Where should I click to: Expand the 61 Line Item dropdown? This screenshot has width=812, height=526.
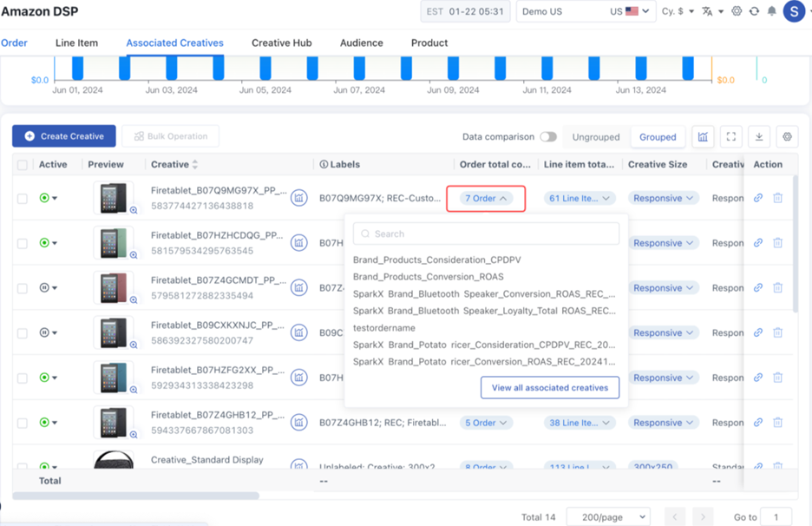pos(580,198)
